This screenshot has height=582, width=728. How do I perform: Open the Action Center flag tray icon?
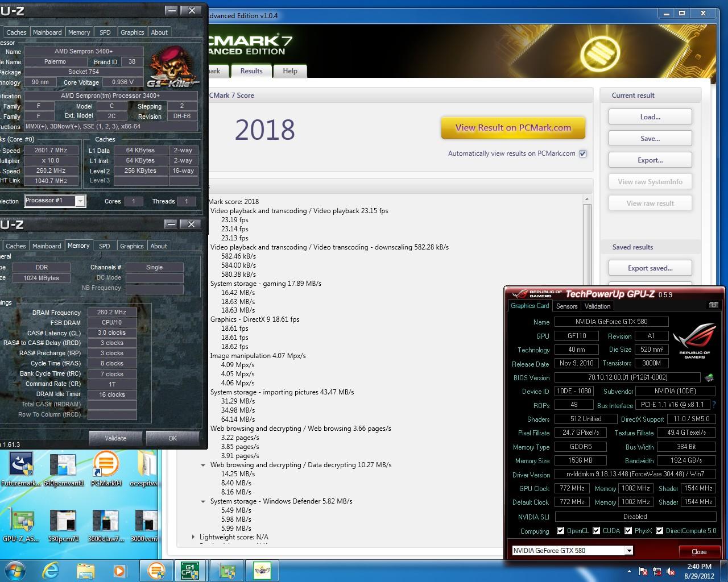643,571
